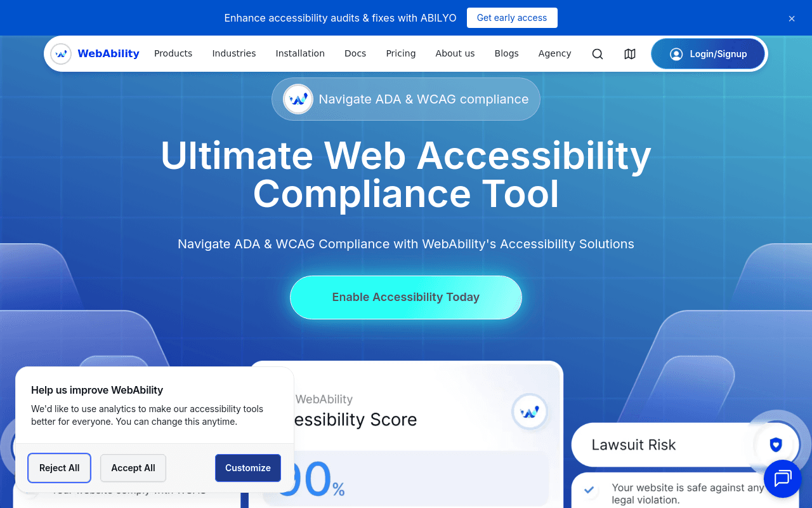Accept All analytics cookies

pos(133,468)
